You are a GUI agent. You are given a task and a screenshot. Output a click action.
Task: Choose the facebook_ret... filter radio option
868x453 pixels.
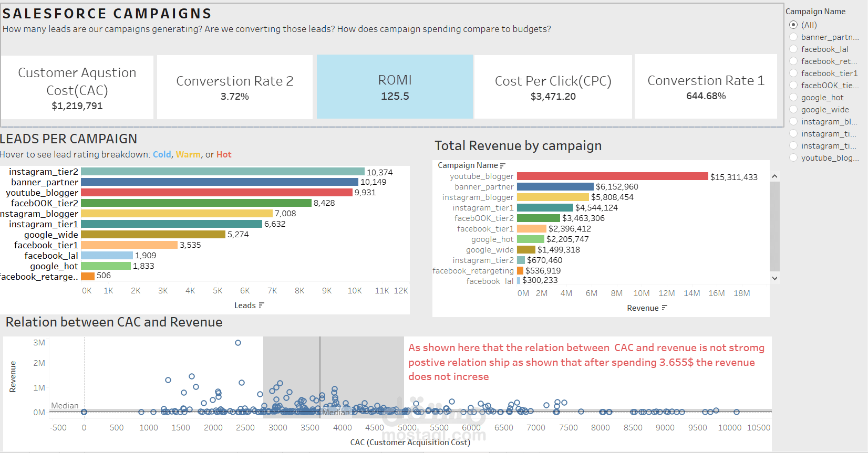793,61
